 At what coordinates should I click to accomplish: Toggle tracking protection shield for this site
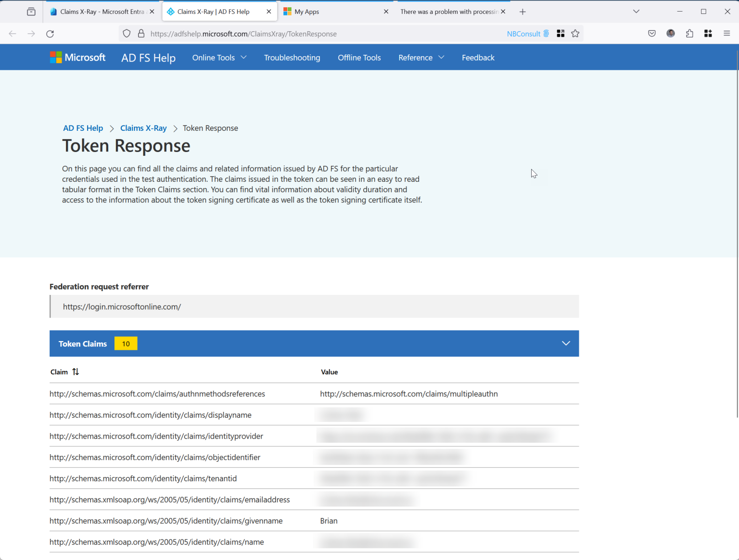click(126, 34)
